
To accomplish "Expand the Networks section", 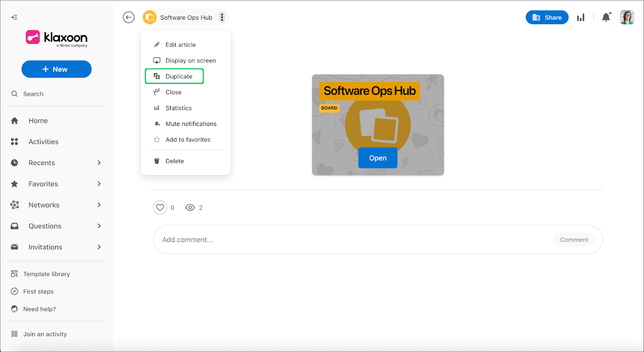I will [99, 205].
